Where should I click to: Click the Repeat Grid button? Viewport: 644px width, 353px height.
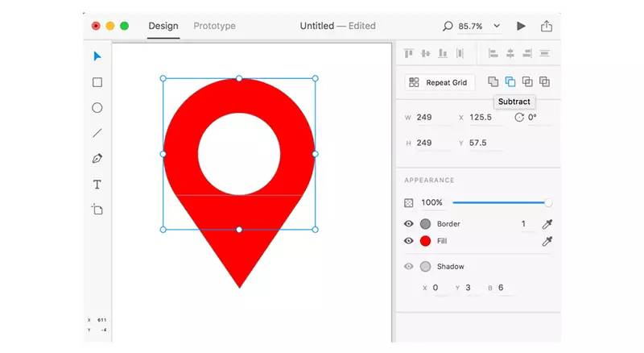pyautogui.click(x=440, y=82)
